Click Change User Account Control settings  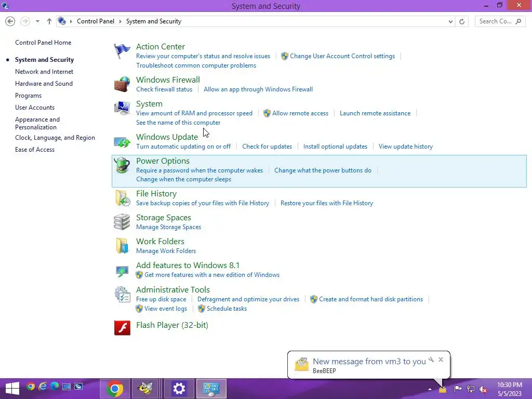coord(342,56)
